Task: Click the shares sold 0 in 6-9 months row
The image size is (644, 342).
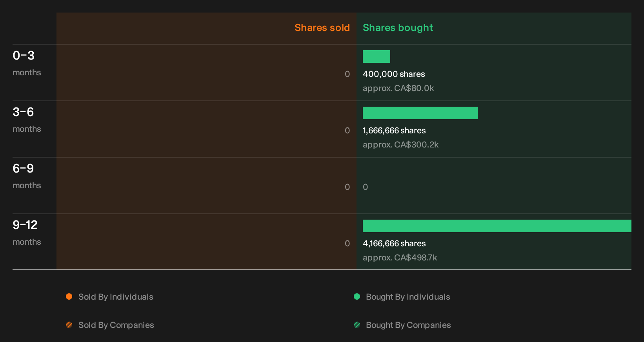Action: tap(347, 187)
